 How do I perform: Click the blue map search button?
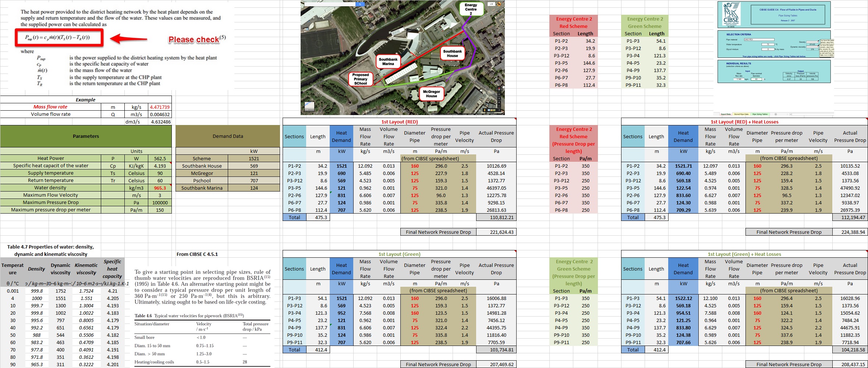tap(360, 4)
